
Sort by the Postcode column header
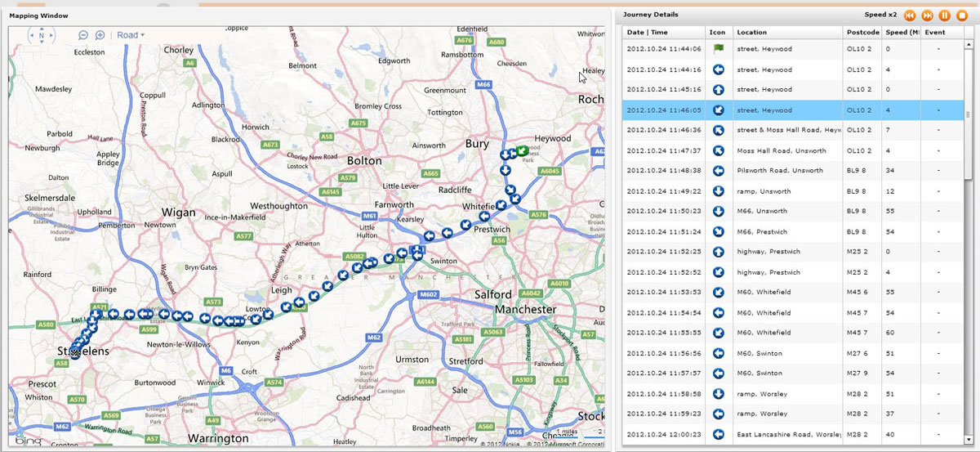point(862,33)
